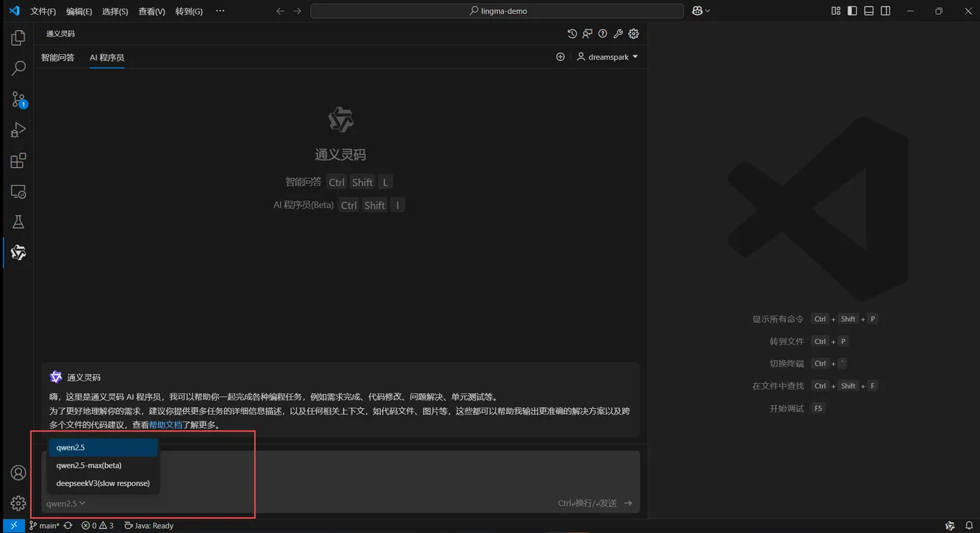Open the Lingma wrench tools icon
The image size is (980, 533).
pos(618,34)
